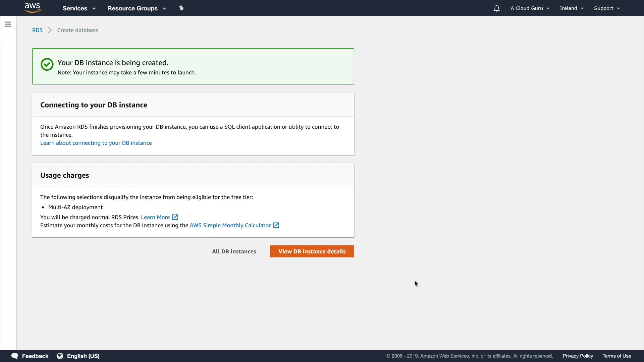This screenshot has width=644, height=362.
Task: Expand the Services dropdown
Action: (79, 8)
